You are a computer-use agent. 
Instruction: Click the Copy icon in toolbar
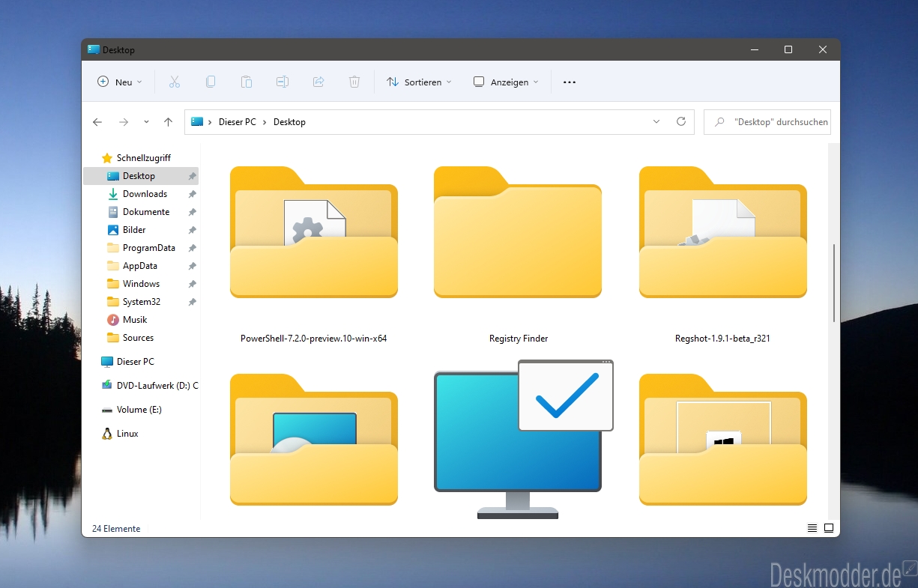tap(211, 82)
